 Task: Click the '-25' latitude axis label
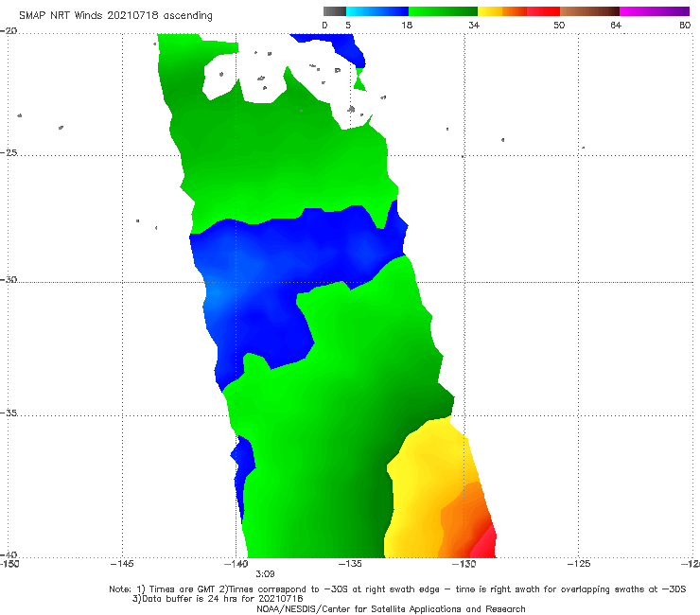(x=9, y=152)
